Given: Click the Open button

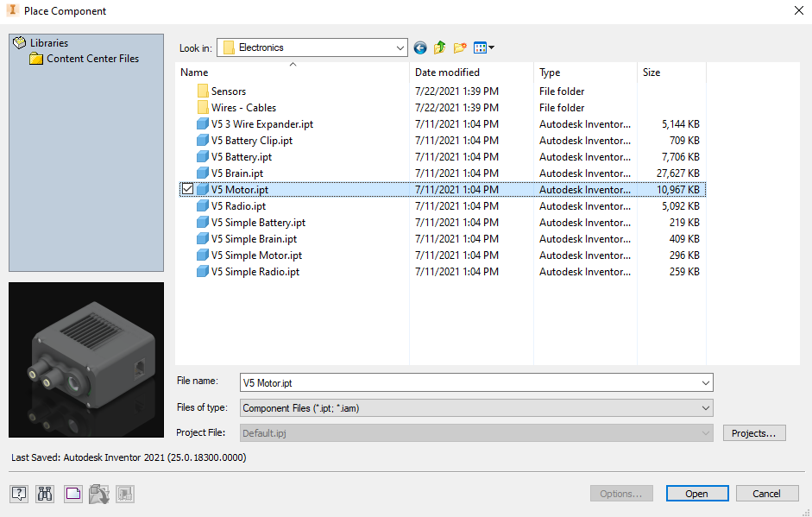Looking at the screenshot, I should 697,494.
